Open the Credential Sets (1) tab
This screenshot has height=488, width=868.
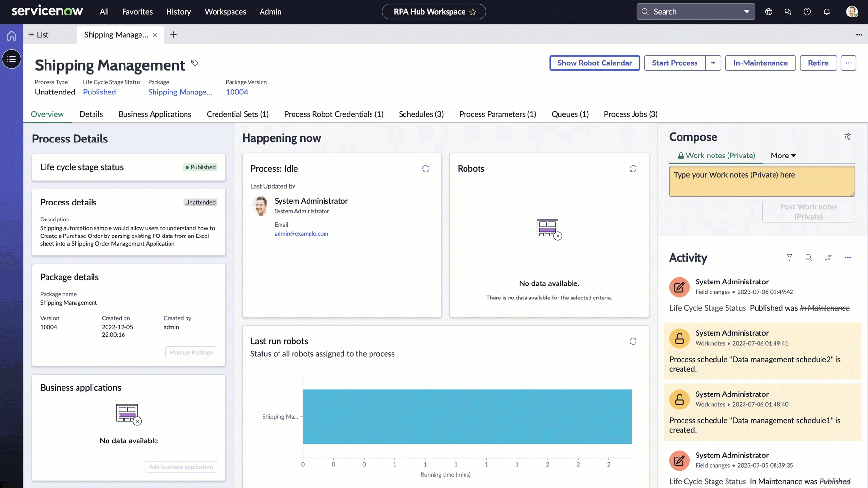[x=238, y=114]
